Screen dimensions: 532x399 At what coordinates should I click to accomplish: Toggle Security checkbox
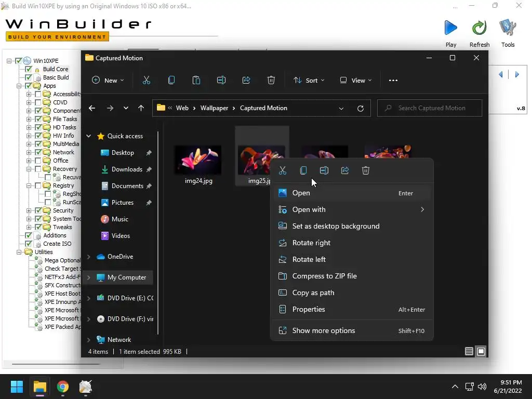[38, 210]
